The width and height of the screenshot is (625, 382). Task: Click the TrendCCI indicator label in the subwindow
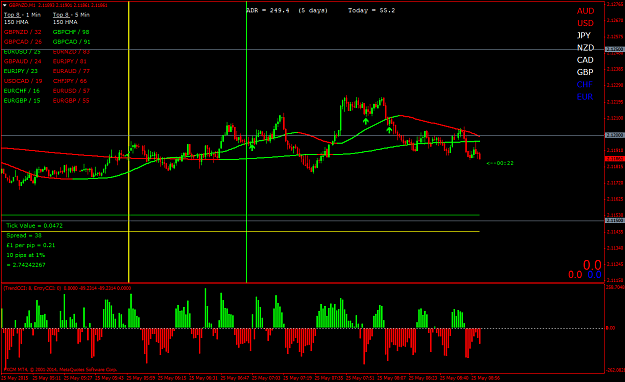click(x=67, y=288)
